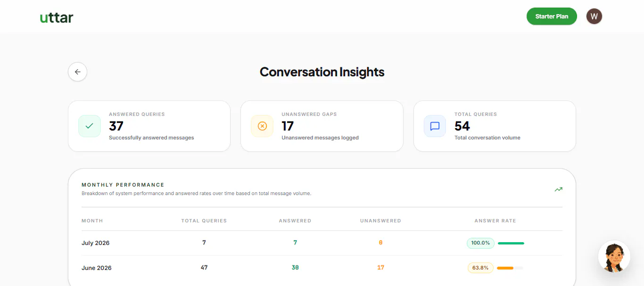The width and height of the screenshot is (644, 286).
Task: Click July 2026 green answered value 7
Action: pyautogui.click(x=295, y=243)
